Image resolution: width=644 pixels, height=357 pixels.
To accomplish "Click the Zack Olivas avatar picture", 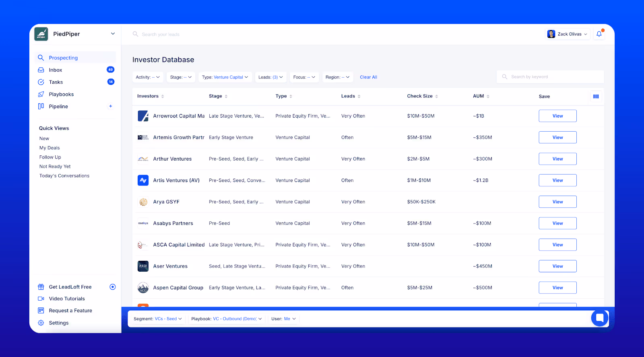I will tap(551, 34).
